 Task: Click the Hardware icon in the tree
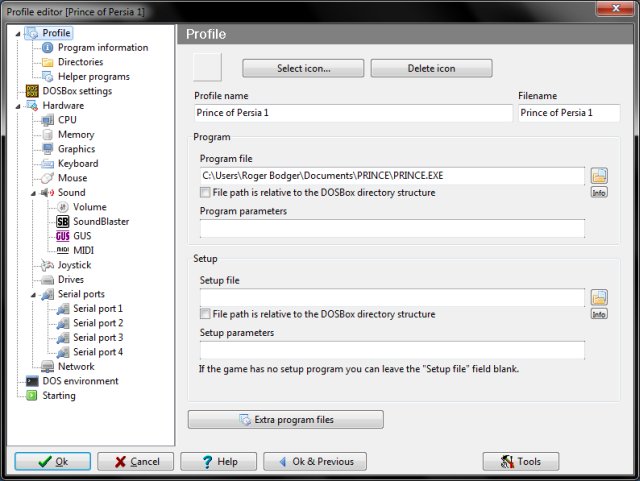pyautogui.click(x=32, y=105)
